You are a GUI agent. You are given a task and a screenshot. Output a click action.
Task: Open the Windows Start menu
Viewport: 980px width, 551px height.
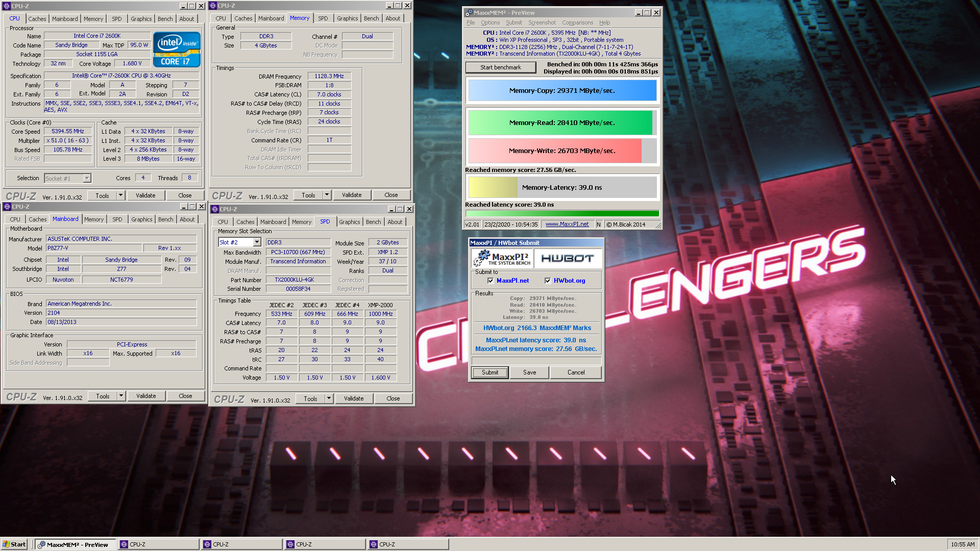14,544
